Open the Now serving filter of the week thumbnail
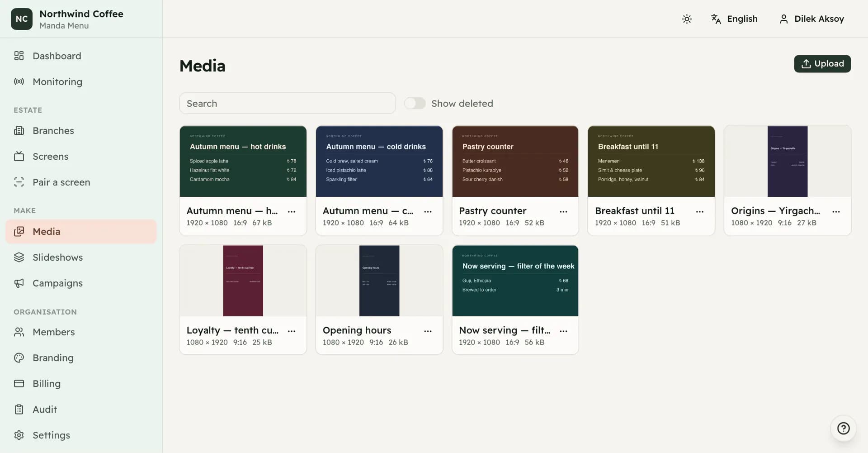This screenshot has width=868, height=453. pyautogui.click(x=515, y=281)
